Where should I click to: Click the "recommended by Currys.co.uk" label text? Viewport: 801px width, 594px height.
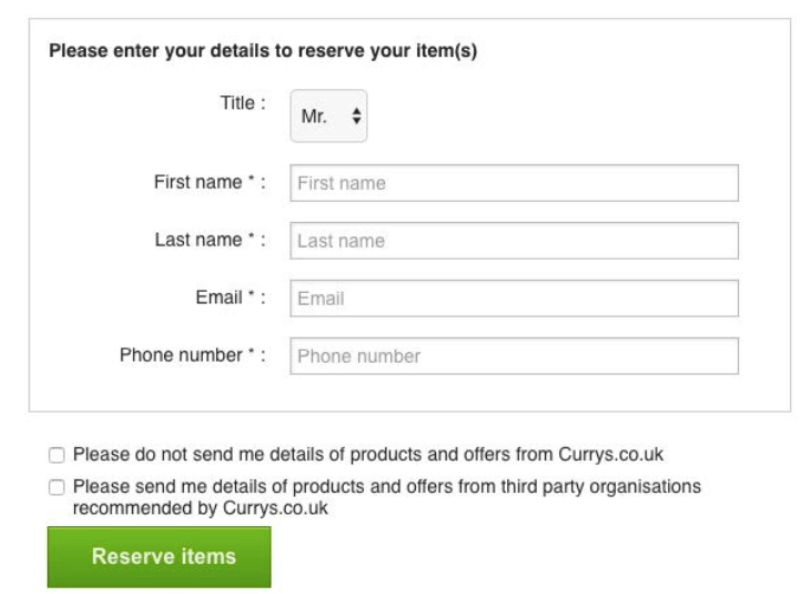click(200, 507)
